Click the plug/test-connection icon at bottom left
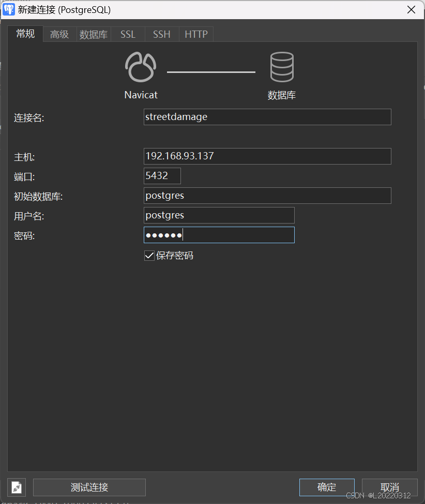 [x=16, y=487]
